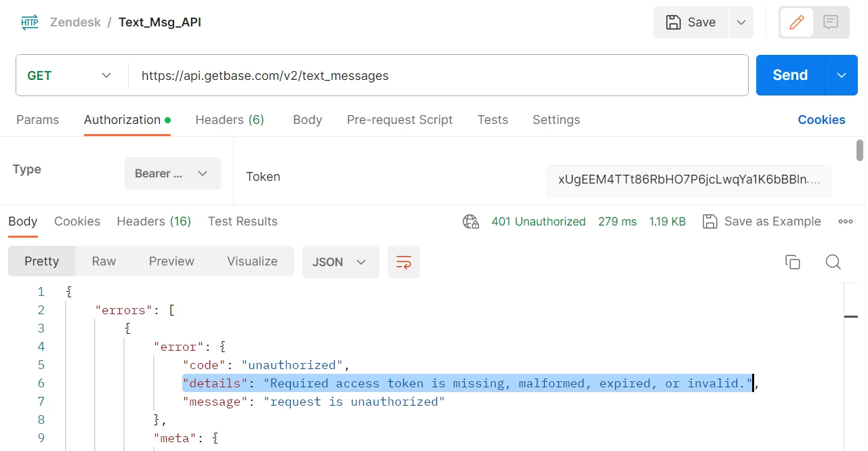Open the Bearer auth type dropdown
868x451 pixels.
(x=173, y=173)
